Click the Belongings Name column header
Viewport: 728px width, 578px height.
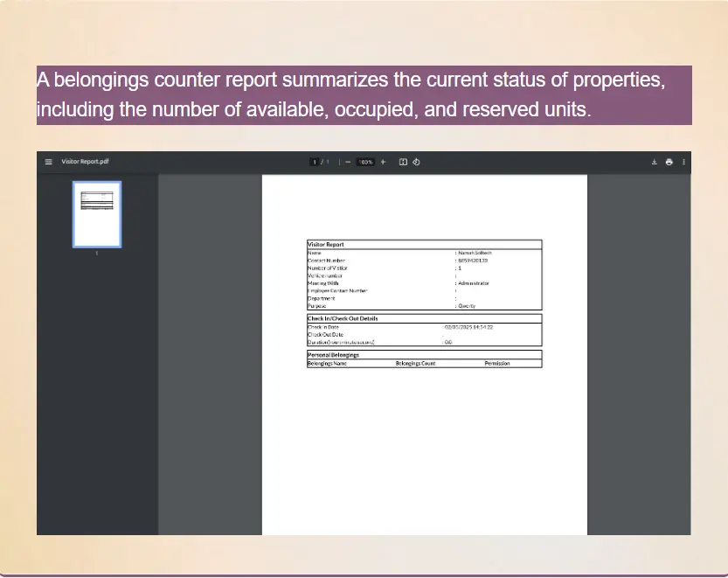[327, 363]
